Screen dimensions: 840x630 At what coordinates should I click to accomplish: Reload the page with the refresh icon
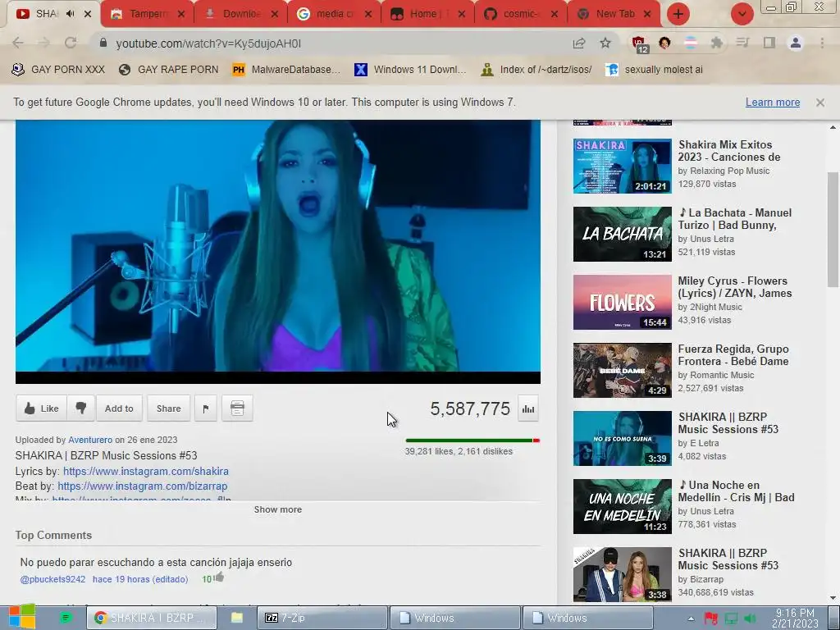coord(71,43)
